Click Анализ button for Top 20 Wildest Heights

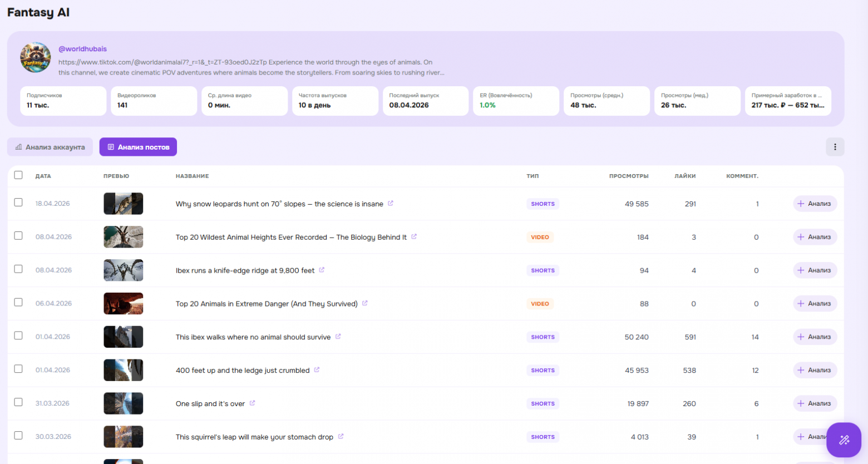[x=815, y=237]
